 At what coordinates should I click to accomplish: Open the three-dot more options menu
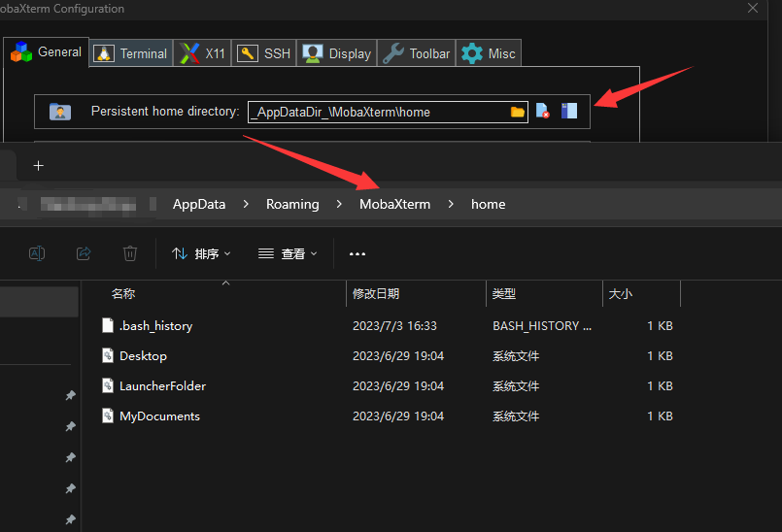tap(357, 254)
